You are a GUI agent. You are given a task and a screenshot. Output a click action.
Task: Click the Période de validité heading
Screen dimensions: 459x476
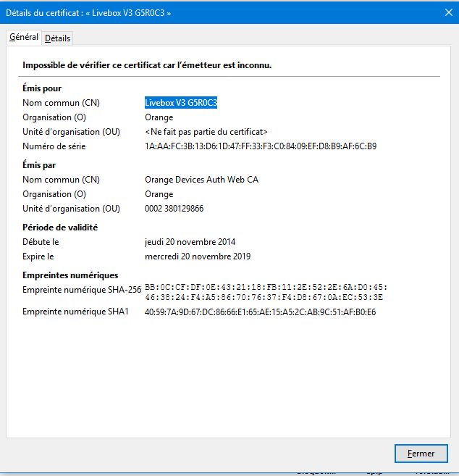60,227
